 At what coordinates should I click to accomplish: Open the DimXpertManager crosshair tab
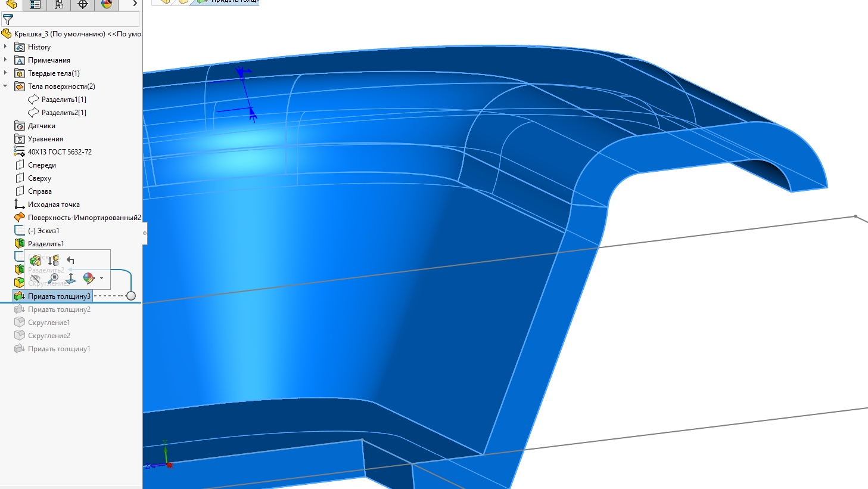83,4
